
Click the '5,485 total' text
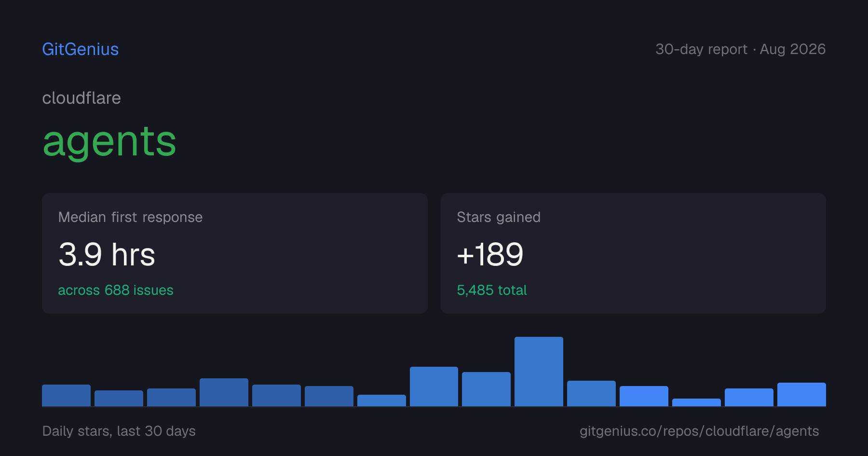[x=492, y=290]
